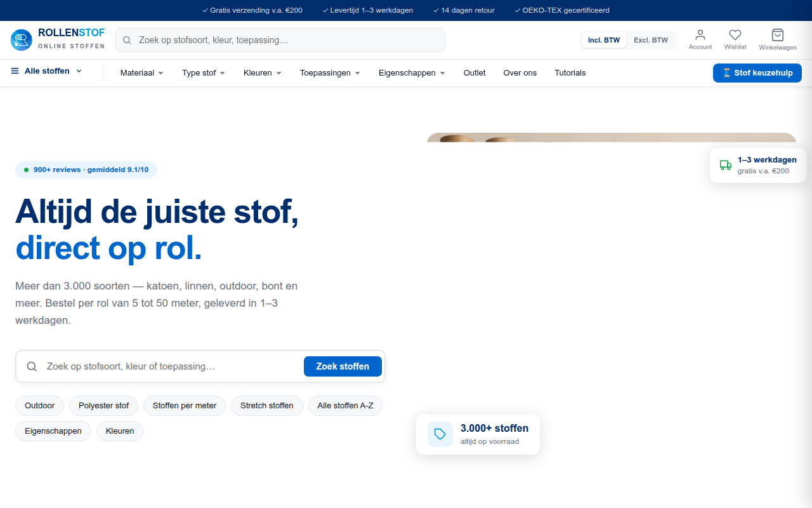
Task: Open the Wishlist heart icon
Action: coord(735,35)
